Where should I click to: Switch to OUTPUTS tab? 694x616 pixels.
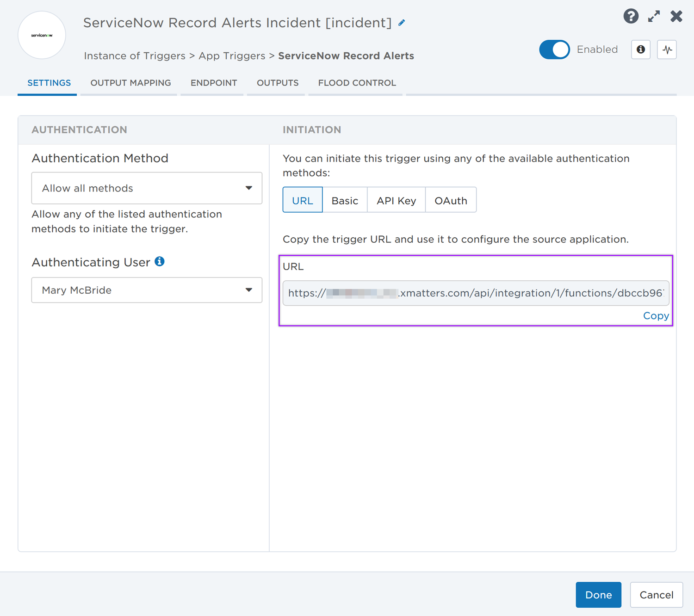pos(278,83)
